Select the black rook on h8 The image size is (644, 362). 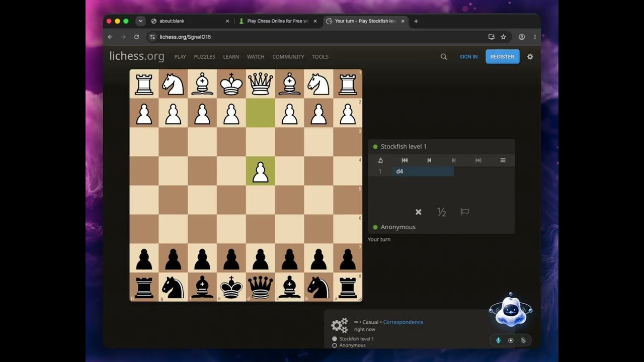(x=144, y=287)
